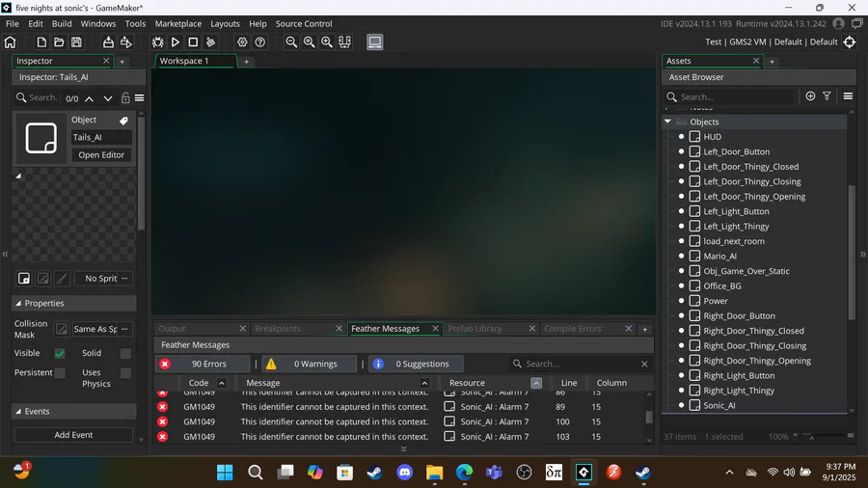Click the Asset Browser vertical scrollbar
868x488 pixels.
point(852,252)
